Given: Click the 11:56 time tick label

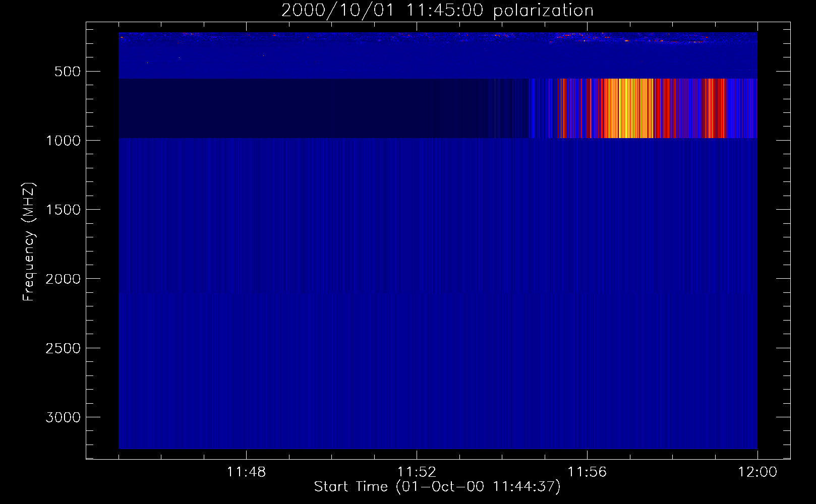Looking at the screenshot, I should (587, 472).
